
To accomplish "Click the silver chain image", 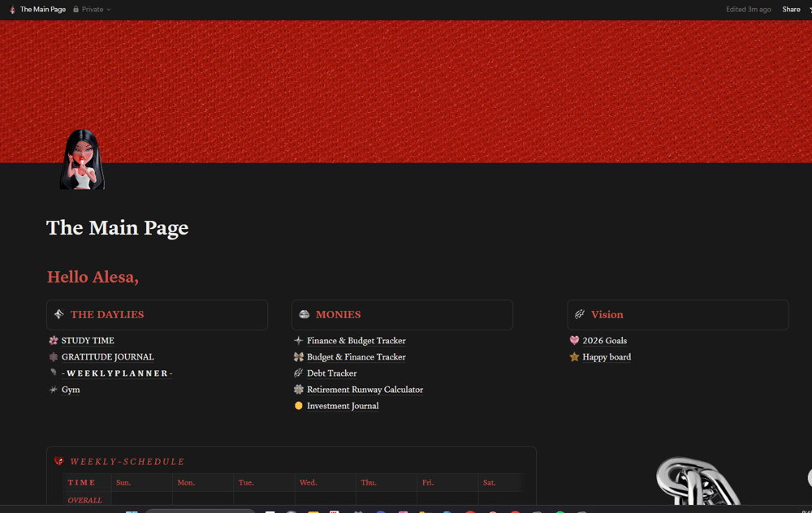I will point(698,481).
